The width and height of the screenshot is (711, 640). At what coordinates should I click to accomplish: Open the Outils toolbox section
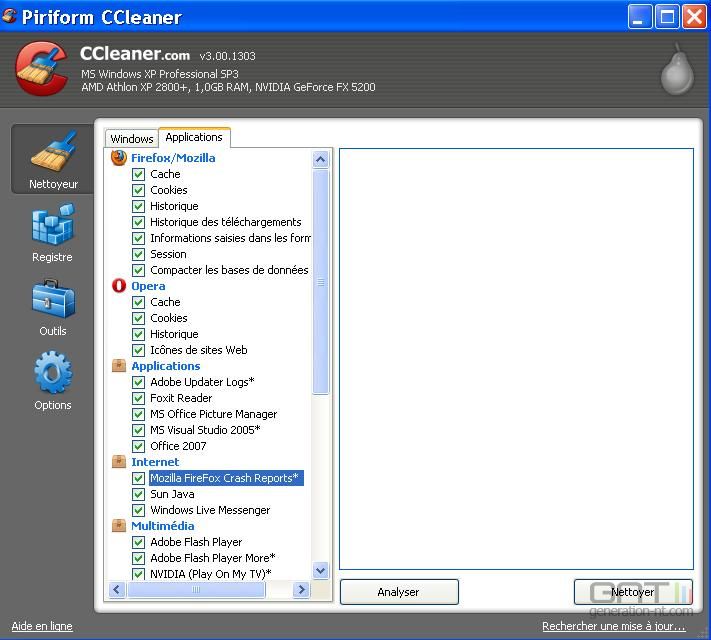pos(53,308)
